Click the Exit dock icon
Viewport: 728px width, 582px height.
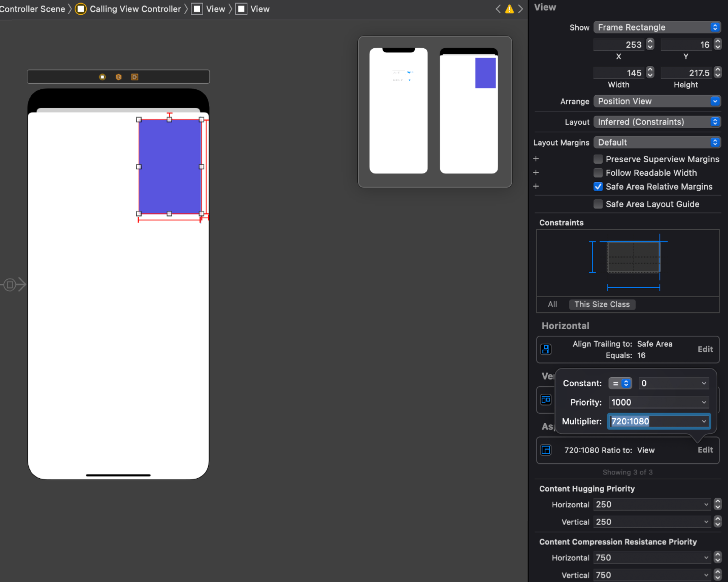135,77
